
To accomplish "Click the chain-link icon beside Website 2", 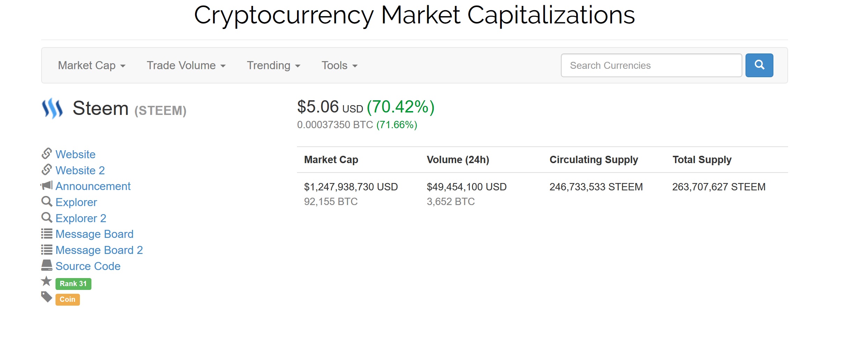I will 46,170.
